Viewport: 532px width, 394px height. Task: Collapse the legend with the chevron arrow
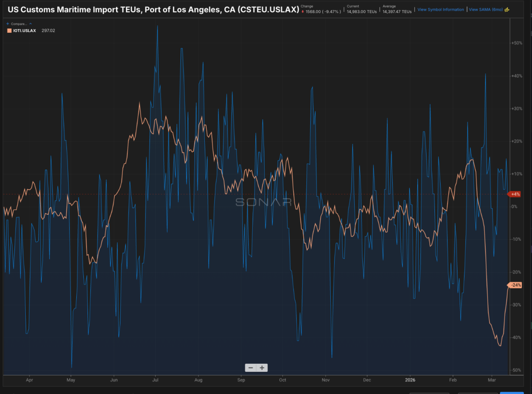click(x=31, y=24)
